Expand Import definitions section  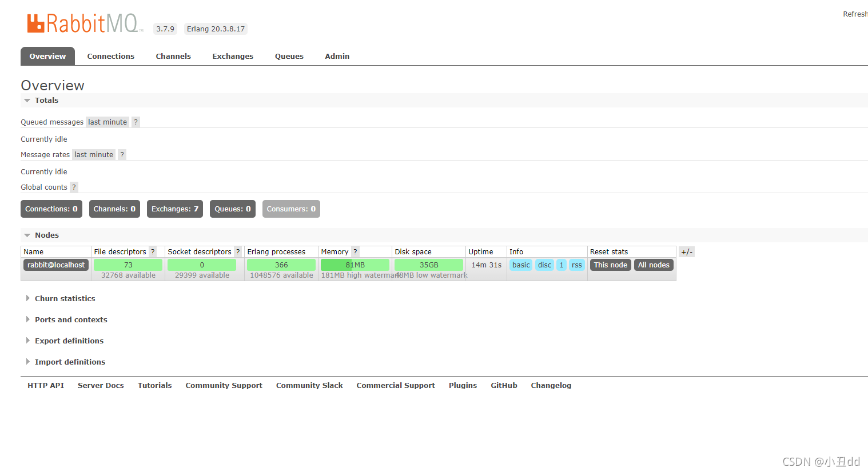tap(65, 362)
